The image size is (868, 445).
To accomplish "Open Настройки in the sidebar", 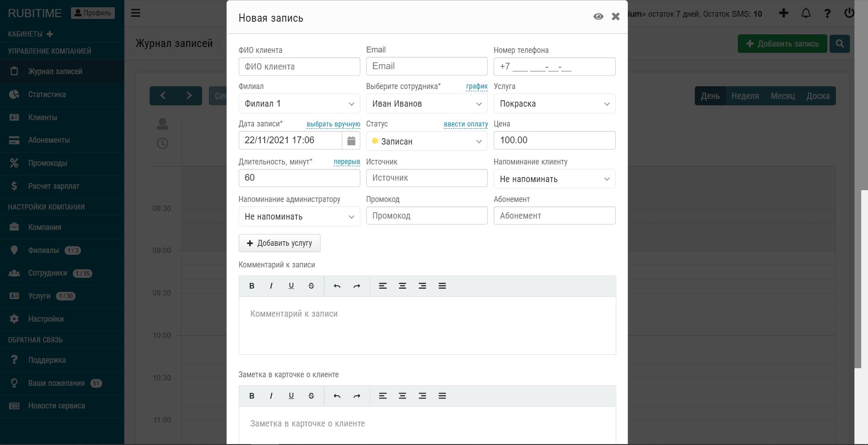I will pos(62,319).
